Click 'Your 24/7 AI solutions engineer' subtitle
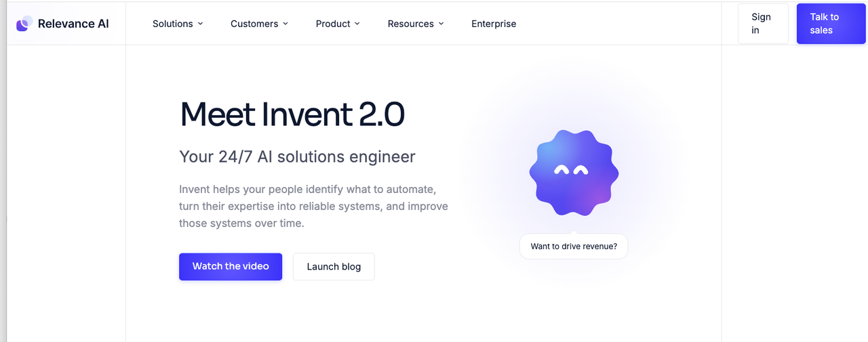 [297, 157]
